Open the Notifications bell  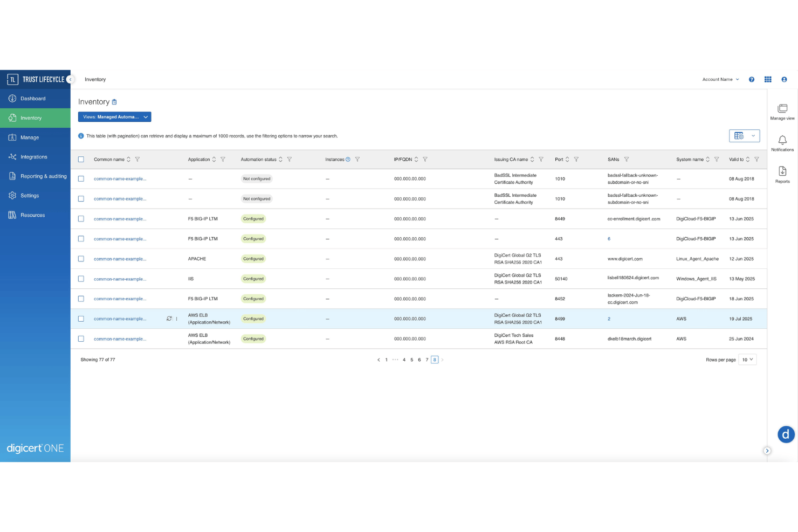782,143
